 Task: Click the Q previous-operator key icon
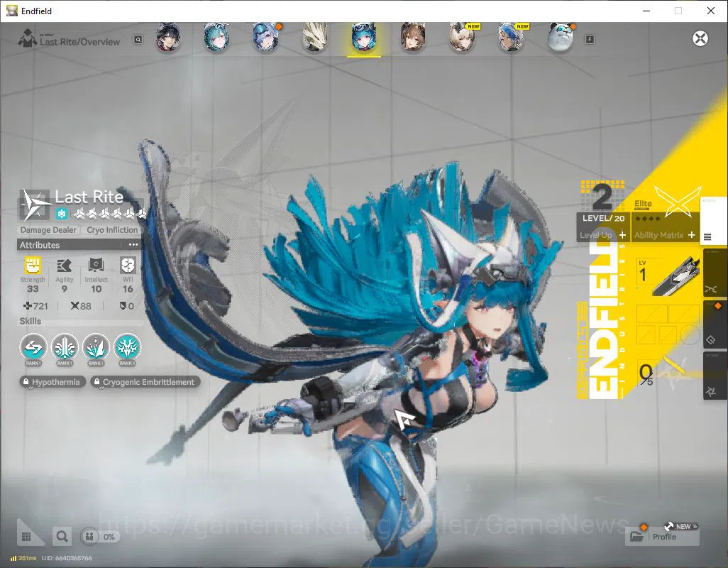pyautogui.click(x=138, y=40)
